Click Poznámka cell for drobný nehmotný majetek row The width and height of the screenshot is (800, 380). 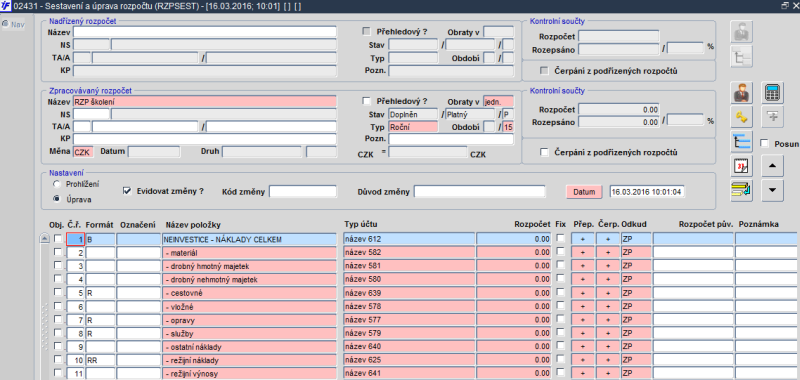[x=767, y=280]
